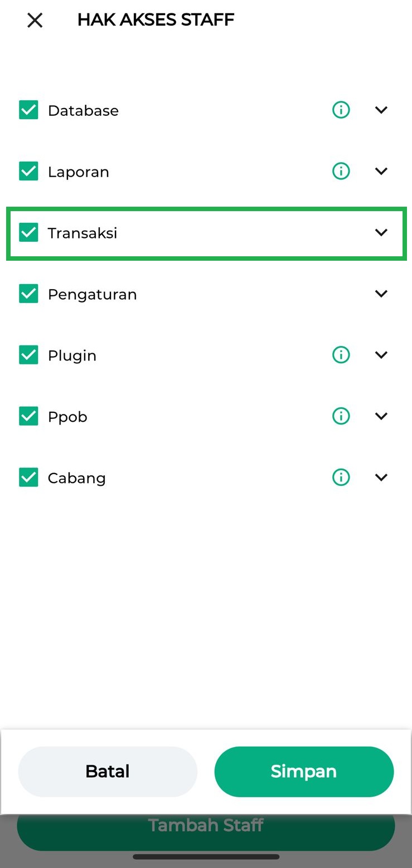Expand the Pengaturan section chevron

[x=381, y=294]
